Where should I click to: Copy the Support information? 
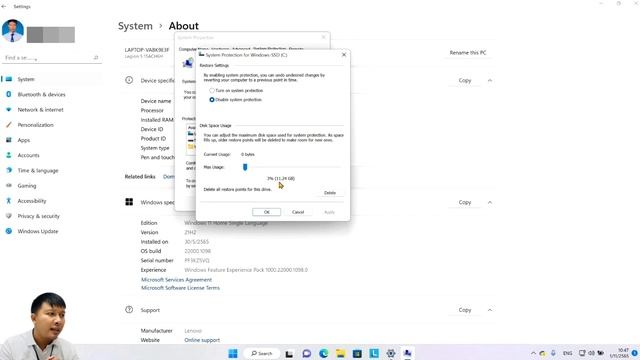(464, 310)
